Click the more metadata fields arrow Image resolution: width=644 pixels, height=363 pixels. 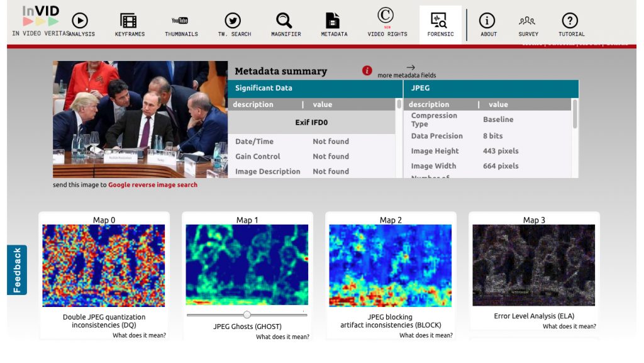point(411,67)
